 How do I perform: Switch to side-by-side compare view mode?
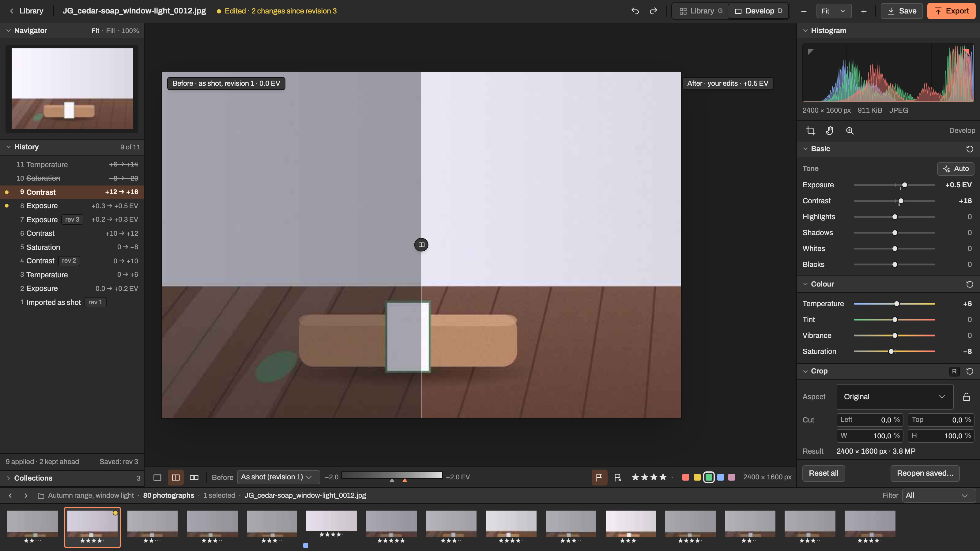(194, 477)
